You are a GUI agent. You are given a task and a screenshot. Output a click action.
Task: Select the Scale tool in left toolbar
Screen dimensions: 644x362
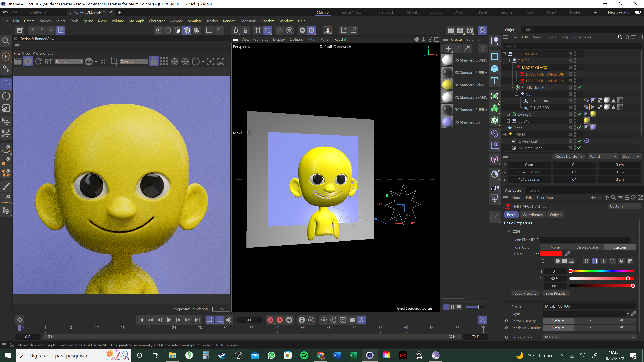click(x=6, y=108)
